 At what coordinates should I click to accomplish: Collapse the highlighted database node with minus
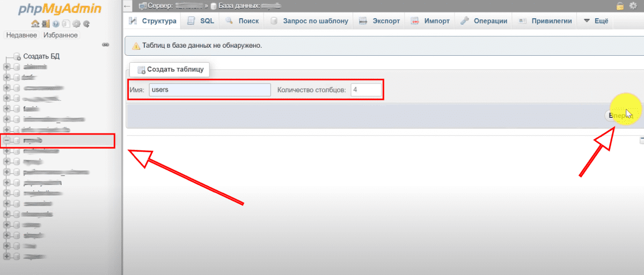6,140
